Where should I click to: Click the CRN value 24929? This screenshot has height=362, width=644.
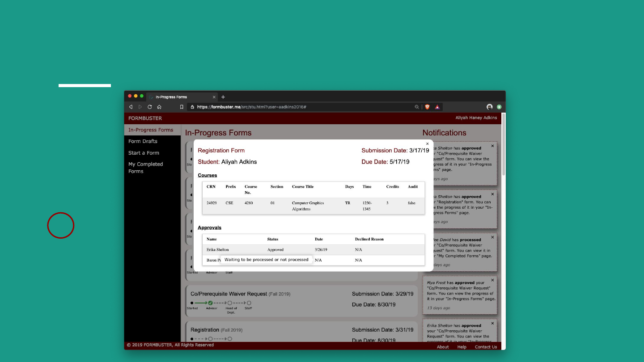(x=212, y=203)
